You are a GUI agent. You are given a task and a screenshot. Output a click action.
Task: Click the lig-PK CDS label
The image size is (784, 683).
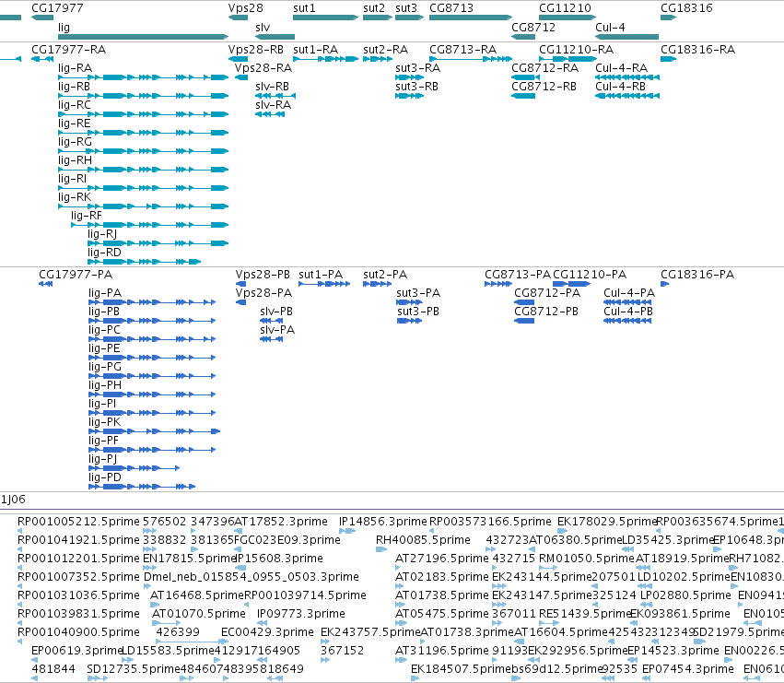click(104, 422)
